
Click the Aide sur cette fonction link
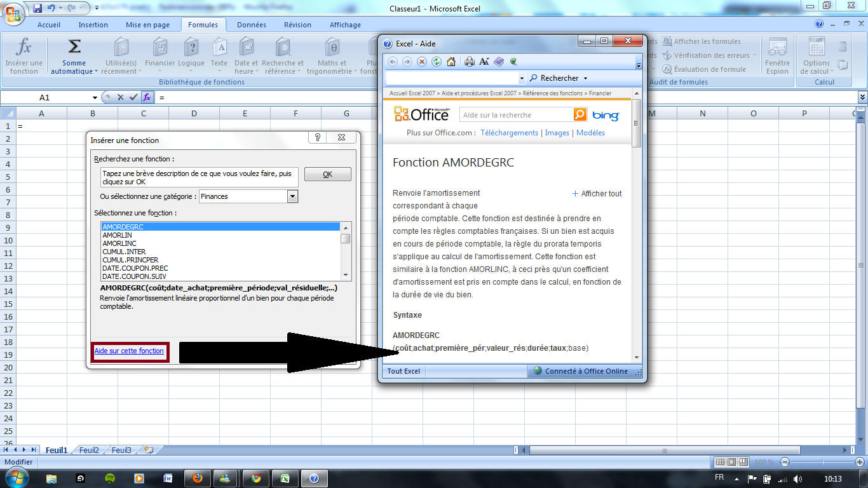(129, 351)
